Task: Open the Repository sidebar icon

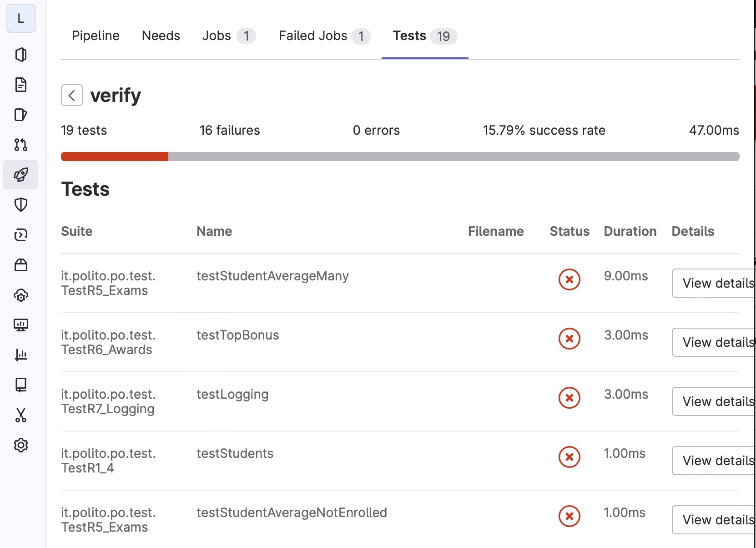Action: 20,85
